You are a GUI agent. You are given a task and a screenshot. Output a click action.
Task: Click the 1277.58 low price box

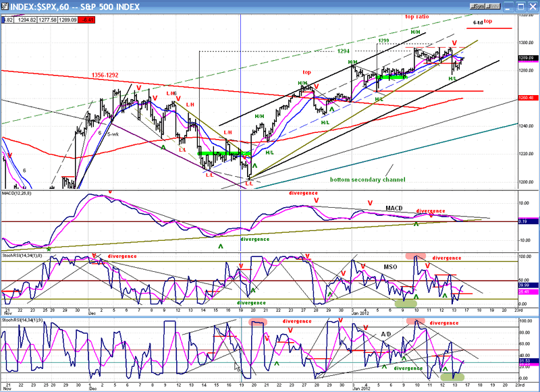tap(45, 20)
